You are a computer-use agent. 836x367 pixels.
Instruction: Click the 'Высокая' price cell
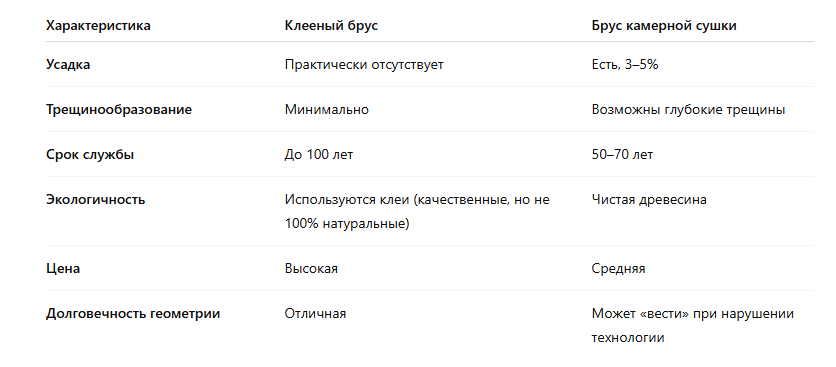tap(311, 268)
